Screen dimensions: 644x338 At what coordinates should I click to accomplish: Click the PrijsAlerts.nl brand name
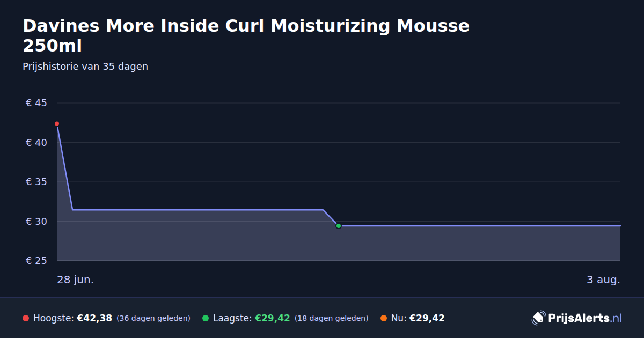pos(585,318)
